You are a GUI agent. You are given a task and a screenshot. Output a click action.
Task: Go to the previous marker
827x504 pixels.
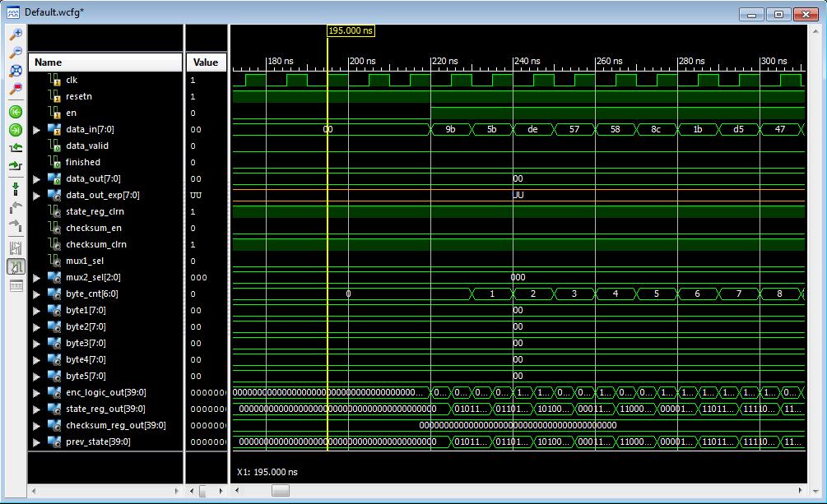tap(16, 207)
